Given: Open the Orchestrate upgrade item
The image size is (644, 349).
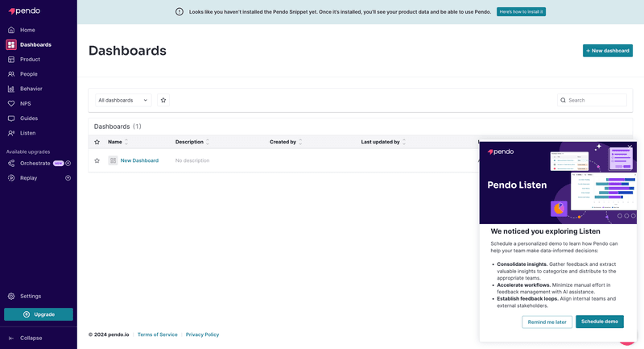Looking at the screenshot, I should [35, 163].
